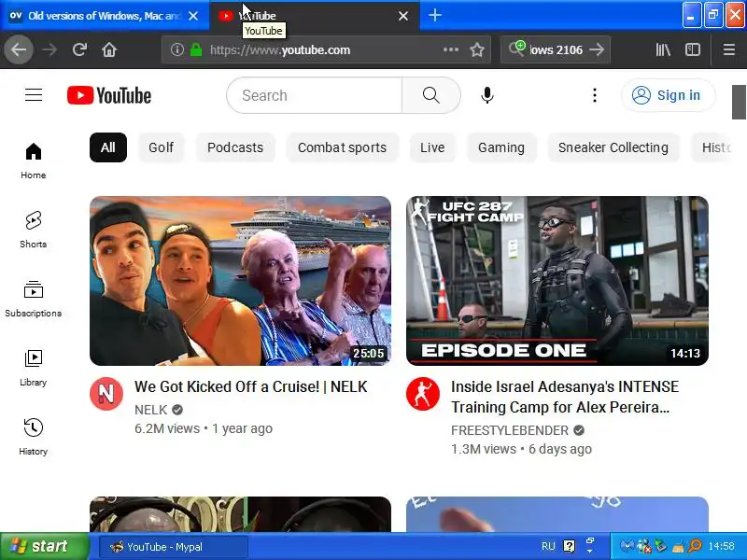The width and height of the screenshot is (747, 560).
Task: Click the YouTube logo
Action: pyautogui.click(x=109, y=95)
